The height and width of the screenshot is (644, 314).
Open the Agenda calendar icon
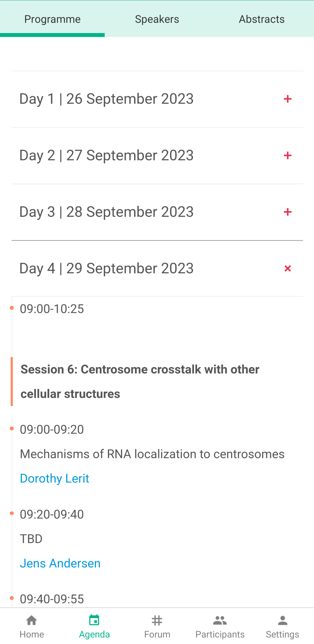pos(94,621)
